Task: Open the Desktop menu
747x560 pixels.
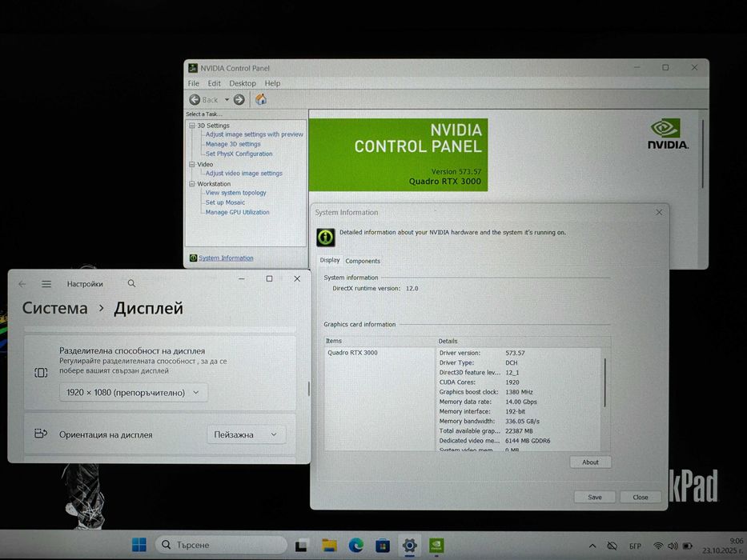Action: pyautogui.click(x=243, y=83)
